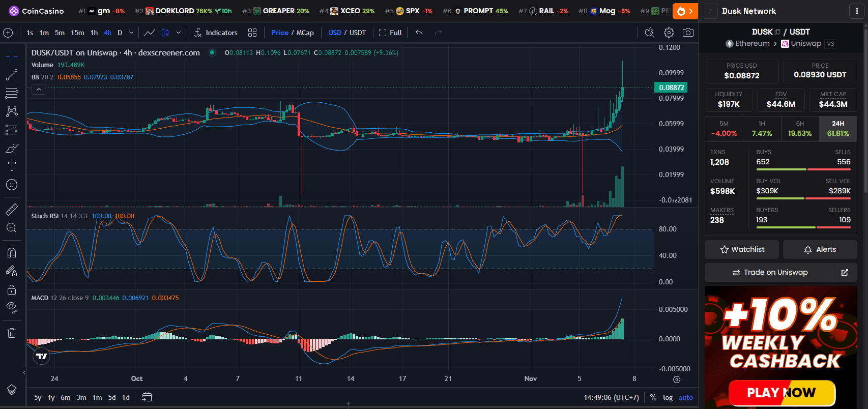Activate the zoom in tool

click(x=11, y=227)
